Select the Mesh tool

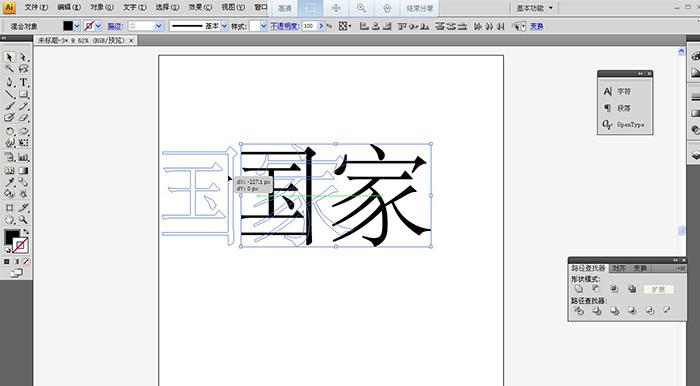[x=9, y=170]
